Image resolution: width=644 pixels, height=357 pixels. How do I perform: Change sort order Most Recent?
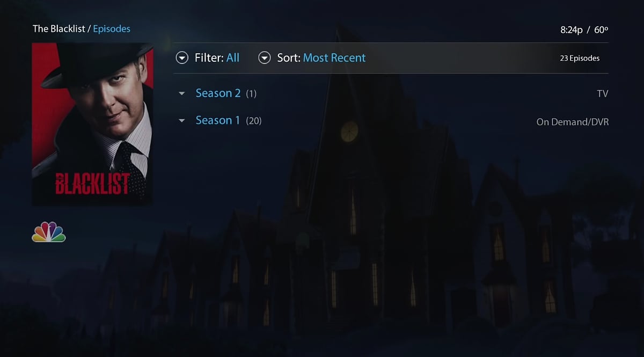[334, 58]
